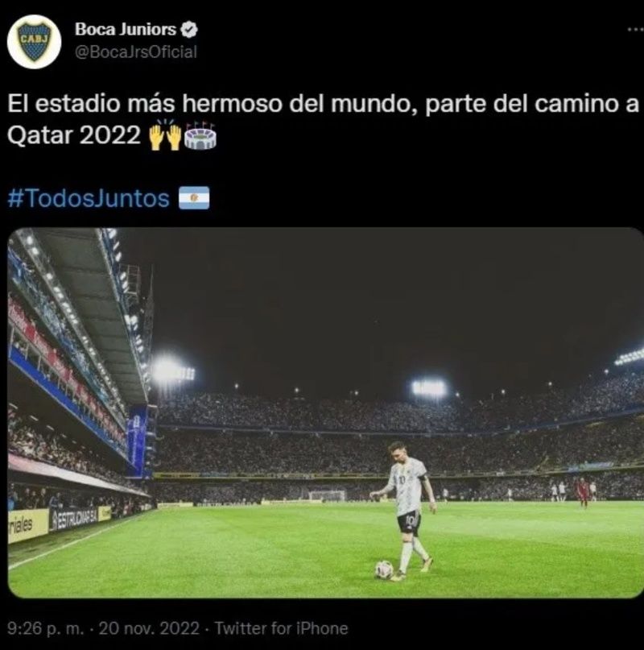Click the Argentina flag emoji
The image size is (644, 650).
pyautogui.click(x=194, y=198)
